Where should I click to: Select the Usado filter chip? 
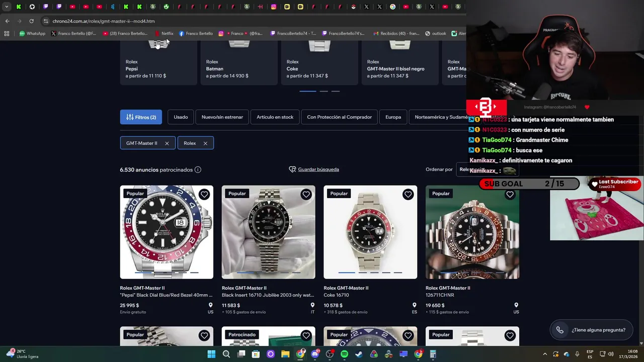(181, 117)
